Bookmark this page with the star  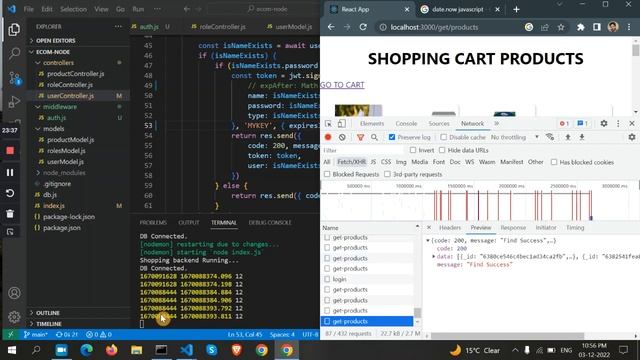click(561, 27)
